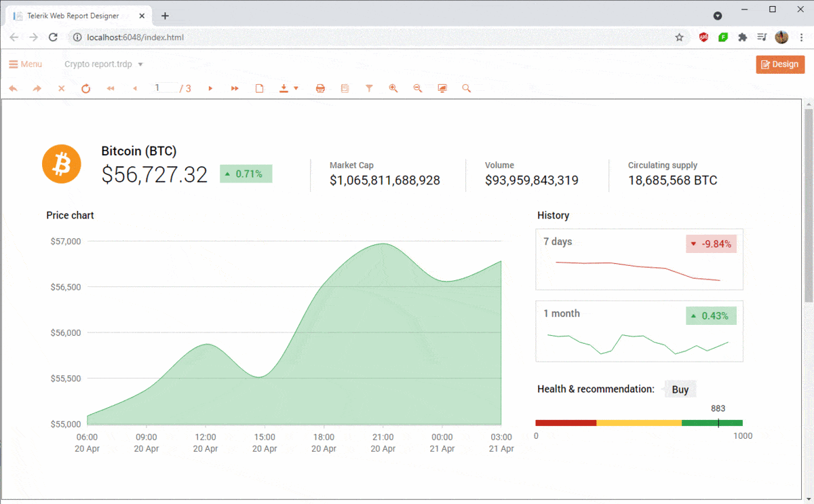Refresh the report preview
This screenshot has width=814, height=504.
[x=86, y=88]
